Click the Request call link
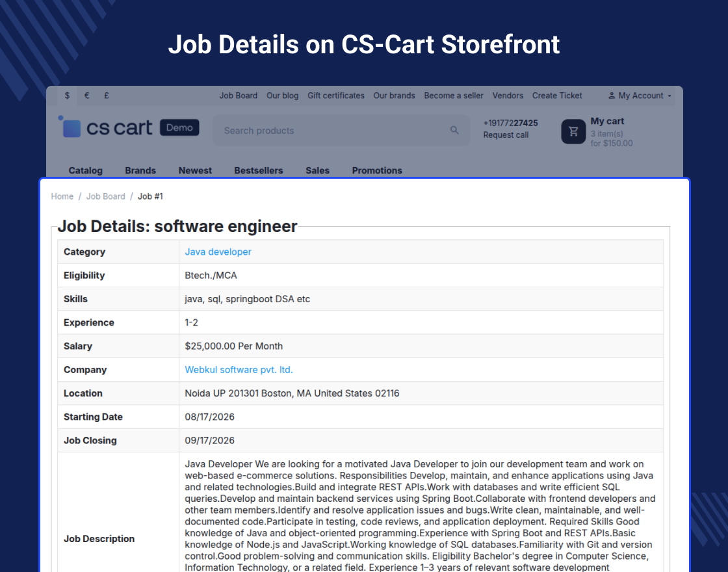The width and height of the screenshot is (728, 572). (506, 135)
